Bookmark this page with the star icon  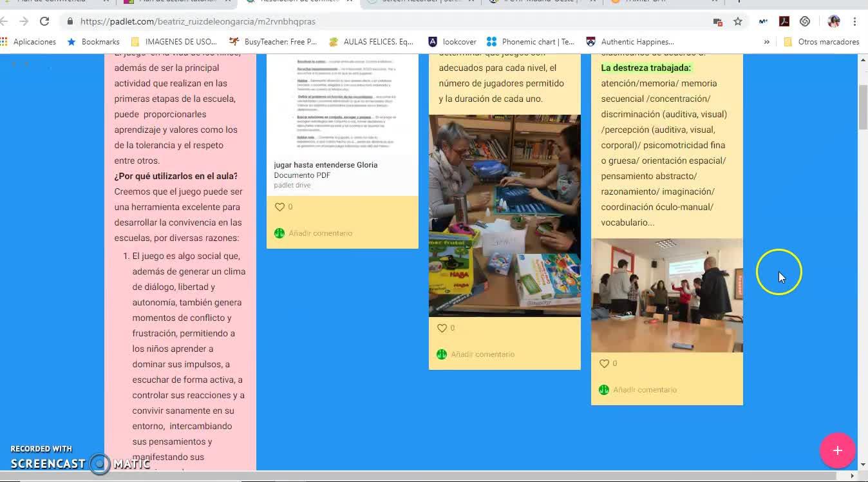pos(738,21)
